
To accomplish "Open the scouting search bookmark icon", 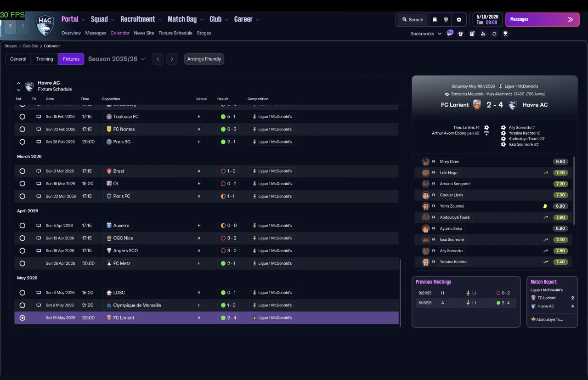I will [x=483, y=34].
